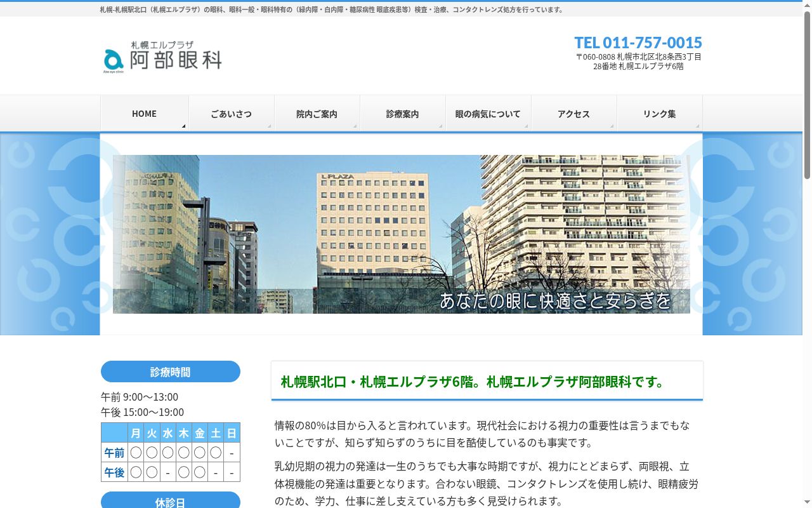Click the paragraph starting 情報の80%は目から
The width and height of the screenshot is (812, 508).
coord(482,434)
